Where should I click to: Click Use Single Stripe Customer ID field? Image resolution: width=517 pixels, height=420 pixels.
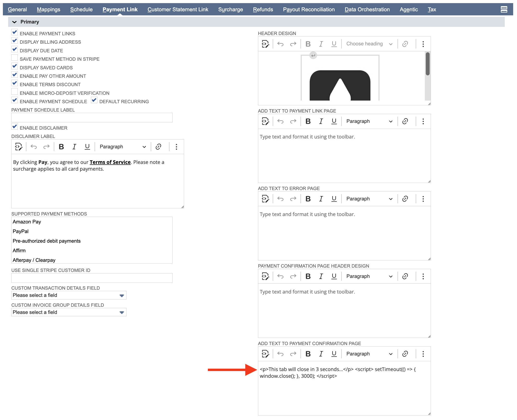pyautogui.click(x=92, y=278)
